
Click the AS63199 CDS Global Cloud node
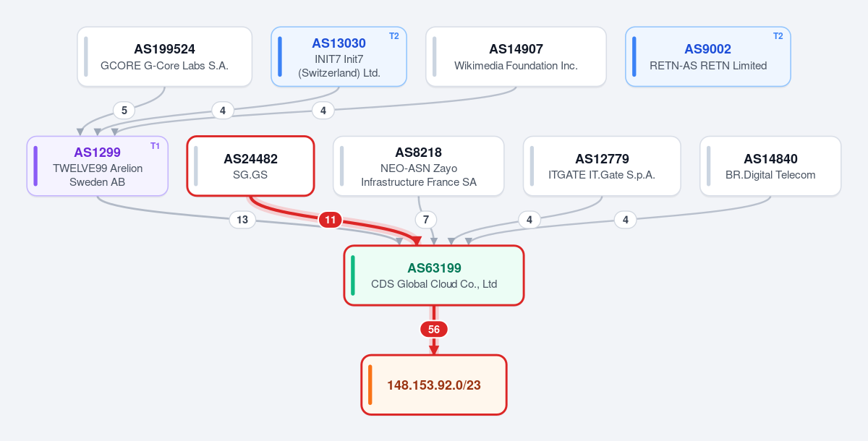coord(434,275)
